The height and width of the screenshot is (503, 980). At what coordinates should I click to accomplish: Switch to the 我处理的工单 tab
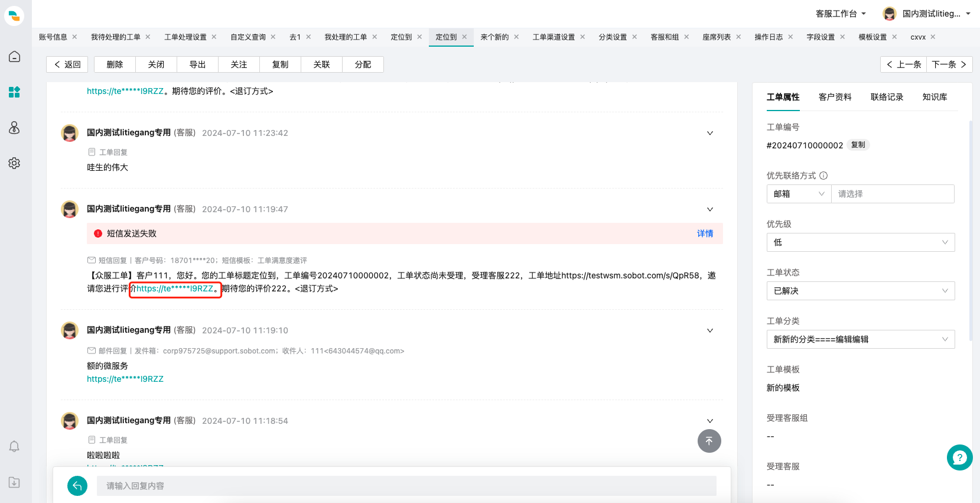pyautogui.click(x=346, y=37)
